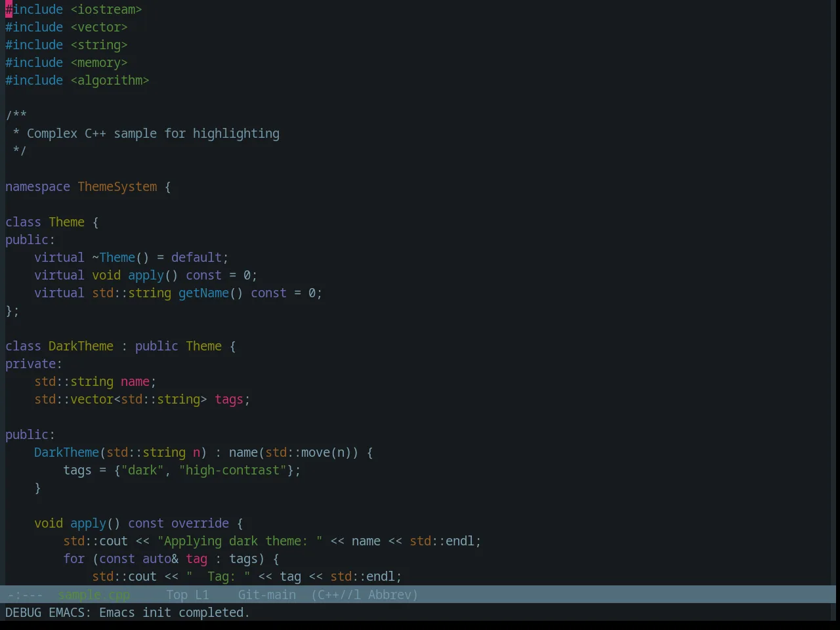
Task: Click 'default' in the destructor line
Action: tap(197, 258)
